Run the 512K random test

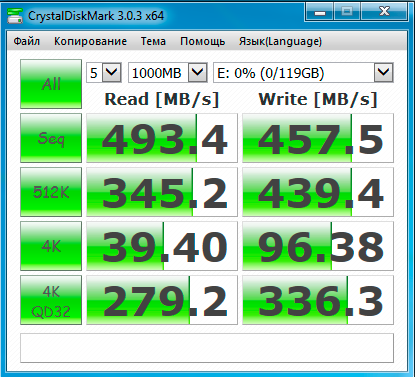point(51,192)
